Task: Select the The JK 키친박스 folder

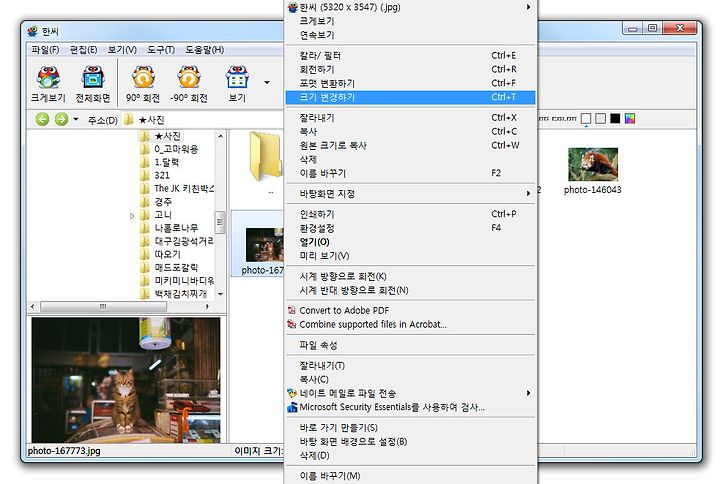Action: pyautogui.click(x=184, y=188)
